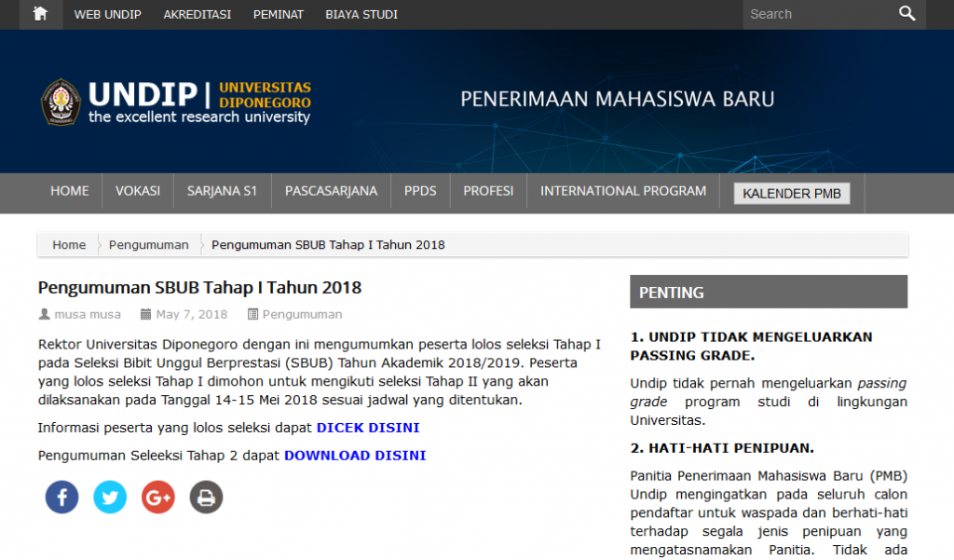The height and width of the screenshot is (560, 954).
Task: Open the KALENDER PMB button
Action: [x=791, y=194]
